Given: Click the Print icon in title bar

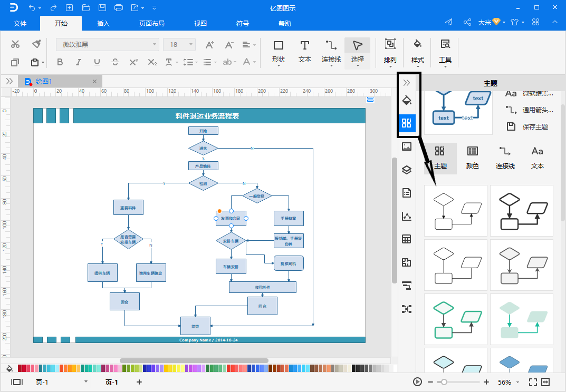Looking at the screenshot, I should click(x=118, y=7).
